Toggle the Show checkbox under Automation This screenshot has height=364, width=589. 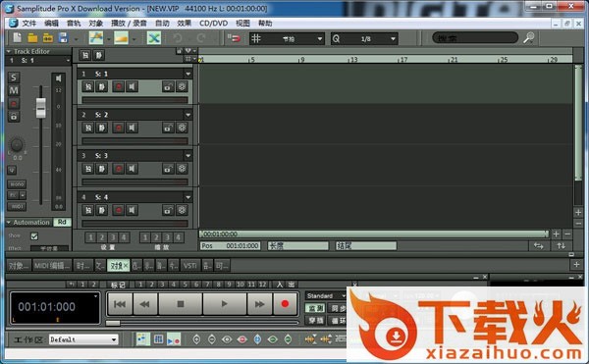click(x=34, y=236)
